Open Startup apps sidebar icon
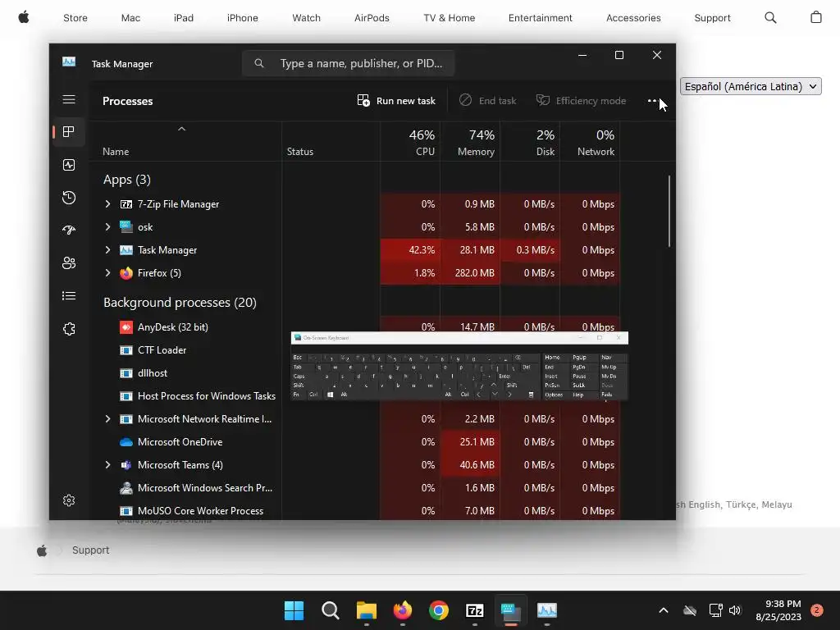 click(69, 231)
